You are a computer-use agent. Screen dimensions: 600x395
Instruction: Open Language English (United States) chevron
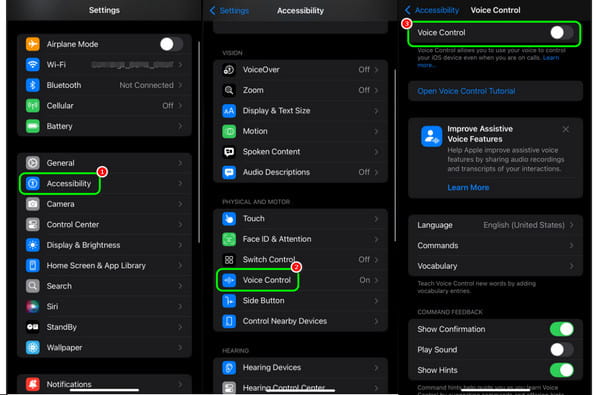click(571, 225)
